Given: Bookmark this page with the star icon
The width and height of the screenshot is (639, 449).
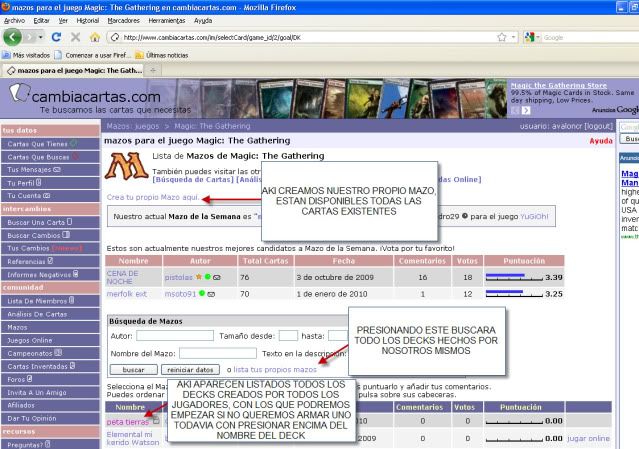Looking at the screenshot, I should [502, 37].
